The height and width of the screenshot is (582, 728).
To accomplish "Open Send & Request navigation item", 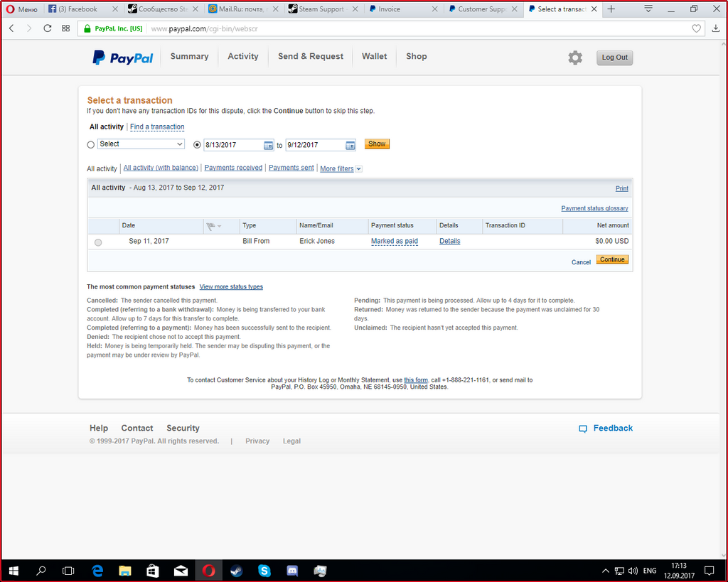I will (311, 56).
